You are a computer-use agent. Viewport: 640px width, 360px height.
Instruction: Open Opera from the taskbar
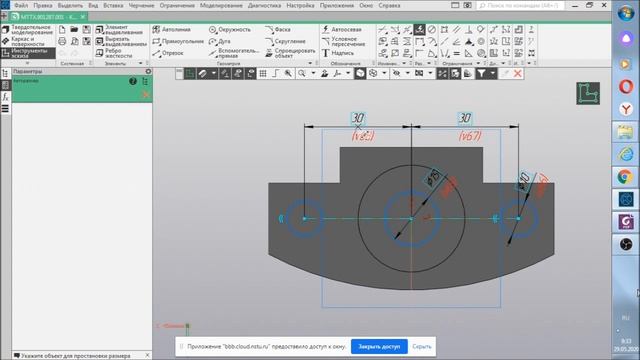[625, 87]
